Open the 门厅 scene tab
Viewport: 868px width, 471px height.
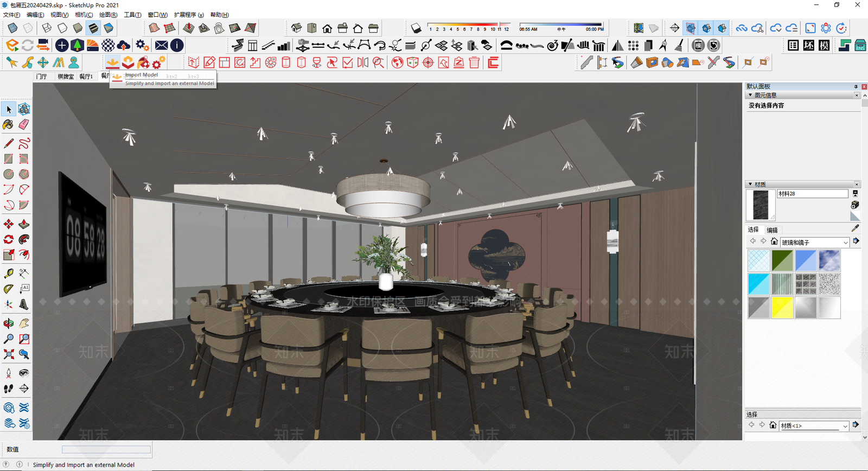(x=42, y=77)
